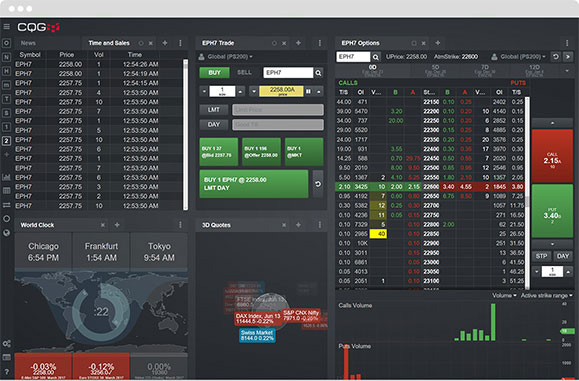Open the quote grid icon in sidebar
The height and width of the screenshot is (381, 579).
[x=6, y=190]
